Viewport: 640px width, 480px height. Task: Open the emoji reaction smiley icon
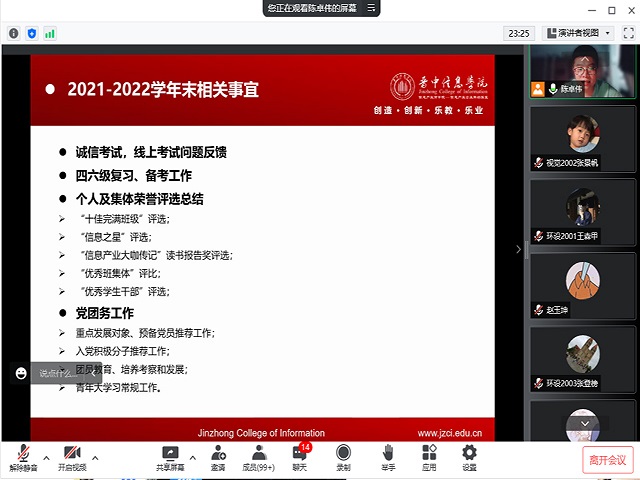[21, 373]
